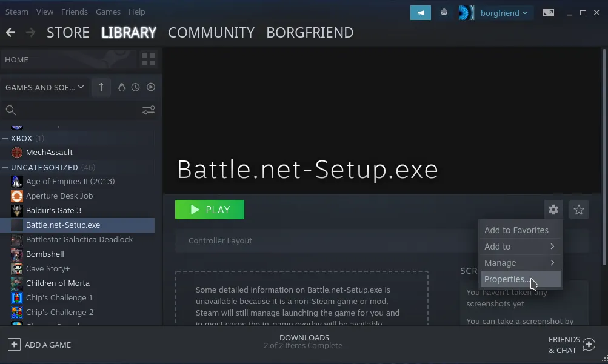Viewport: 608px width, 364px height.
Task: Toggle the Linux penguin games filter
Action: click(x=121, y=87)
